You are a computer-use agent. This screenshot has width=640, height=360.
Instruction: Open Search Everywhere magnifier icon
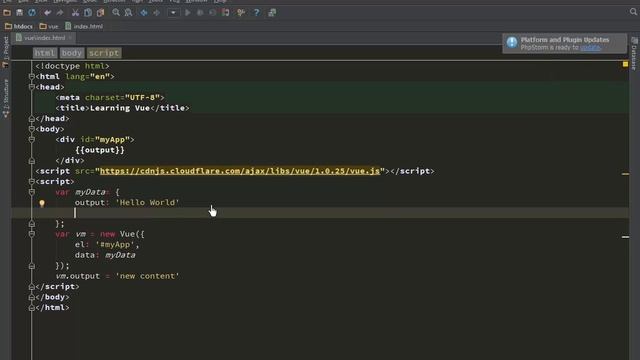[633, 12]
